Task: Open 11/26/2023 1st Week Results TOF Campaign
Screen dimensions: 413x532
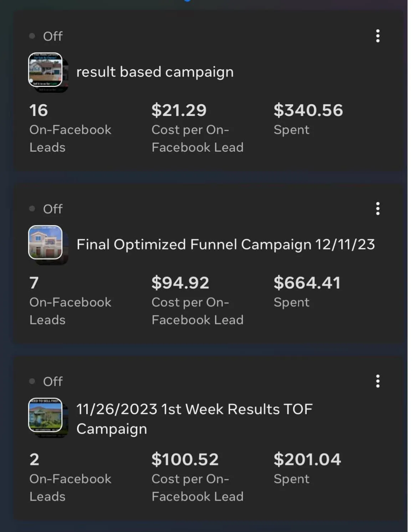Action: (x=194, y=419)
